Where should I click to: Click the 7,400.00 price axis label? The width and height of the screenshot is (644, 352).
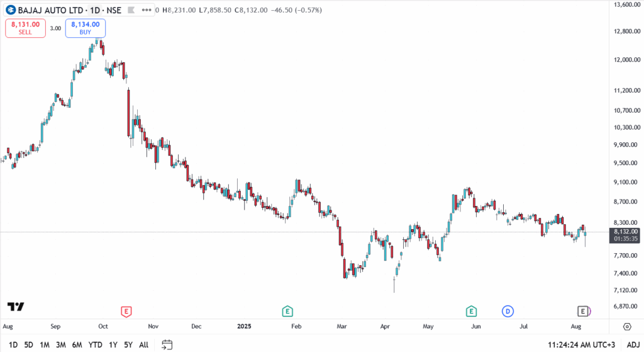(x=627, y=273)
